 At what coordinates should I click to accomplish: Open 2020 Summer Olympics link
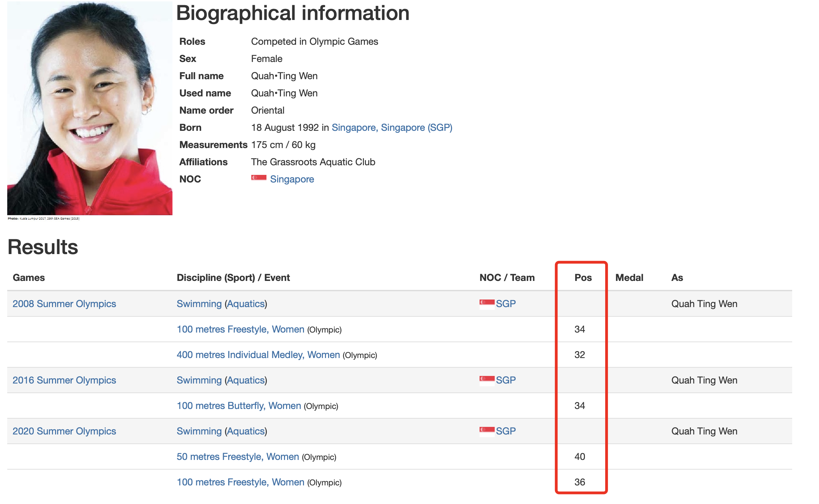tap(64, 431)
